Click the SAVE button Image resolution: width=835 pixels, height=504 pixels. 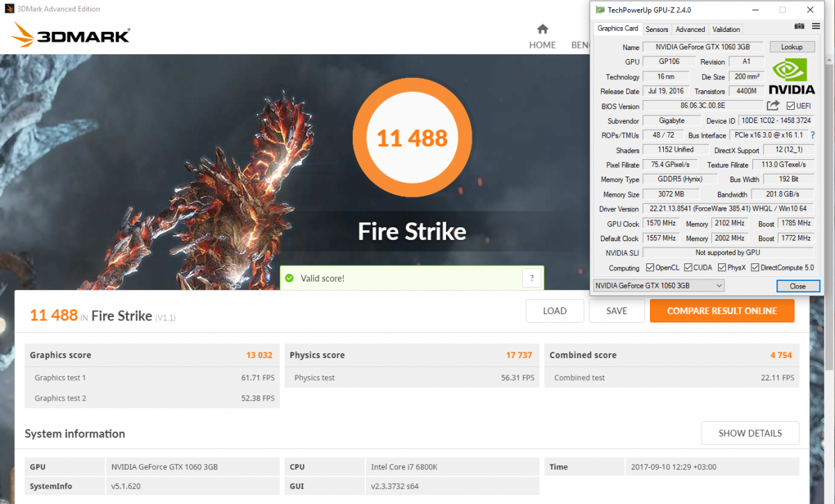(617, 311)
